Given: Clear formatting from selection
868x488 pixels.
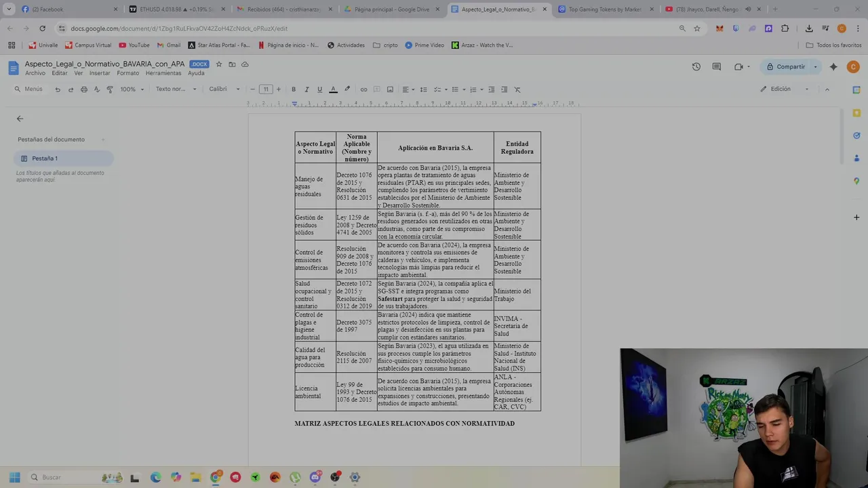Looking at the screenshot, I should pos(517,89).
